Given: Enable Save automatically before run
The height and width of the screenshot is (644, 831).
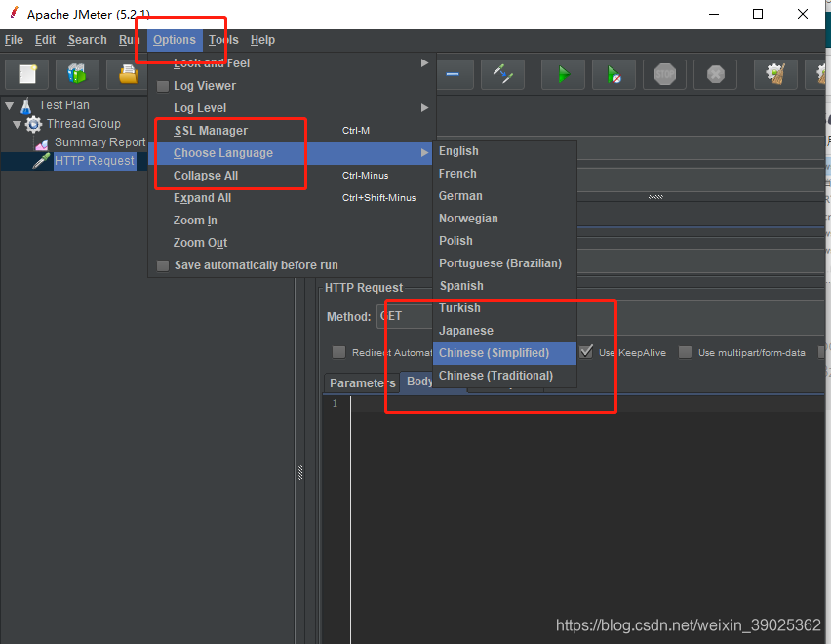Looking at the screenshot, I should pyautogui.click(x=163, y=265).
